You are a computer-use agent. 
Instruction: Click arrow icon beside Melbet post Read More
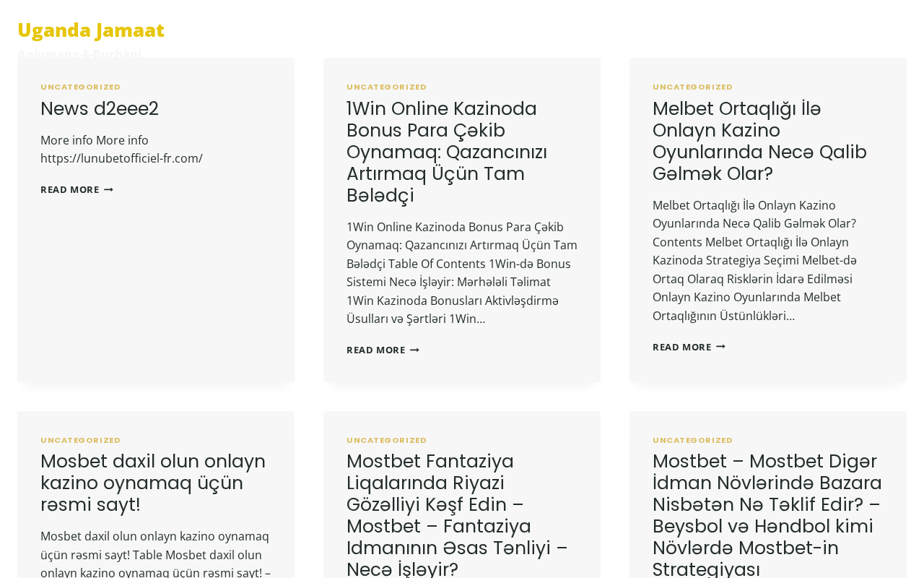pos(721,347)
